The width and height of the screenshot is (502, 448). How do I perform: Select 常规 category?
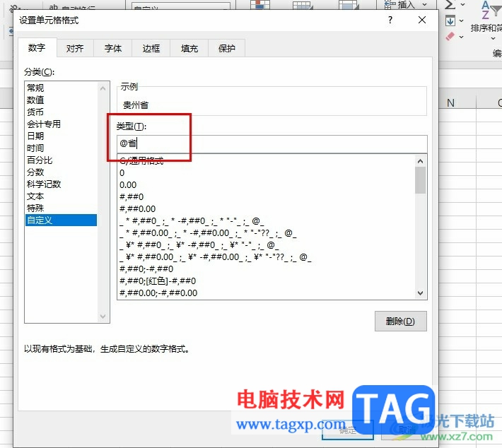[61, 88]
